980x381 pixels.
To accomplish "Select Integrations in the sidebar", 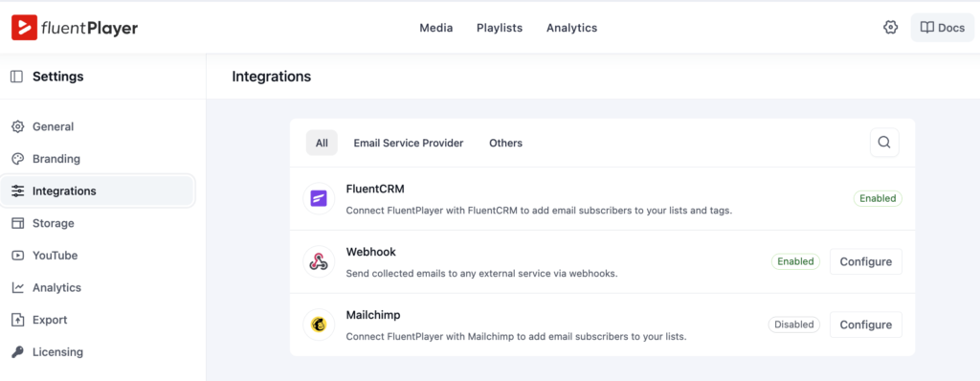I will 98,190.
